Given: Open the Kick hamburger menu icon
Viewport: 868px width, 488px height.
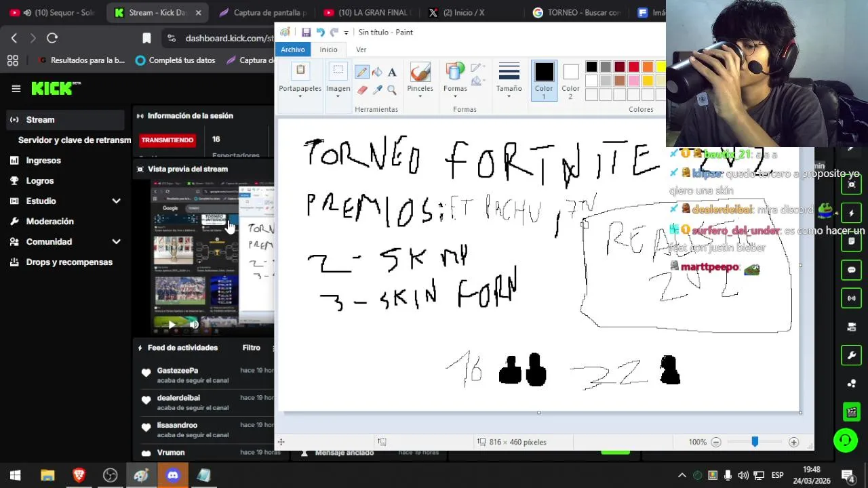Looking at the screenshot, I should click(x=16, y=89).
